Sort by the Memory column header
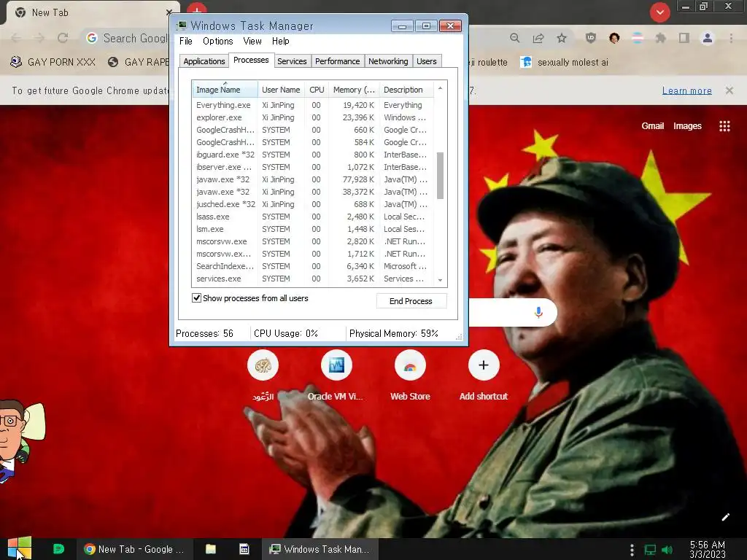 click(354, 90)
